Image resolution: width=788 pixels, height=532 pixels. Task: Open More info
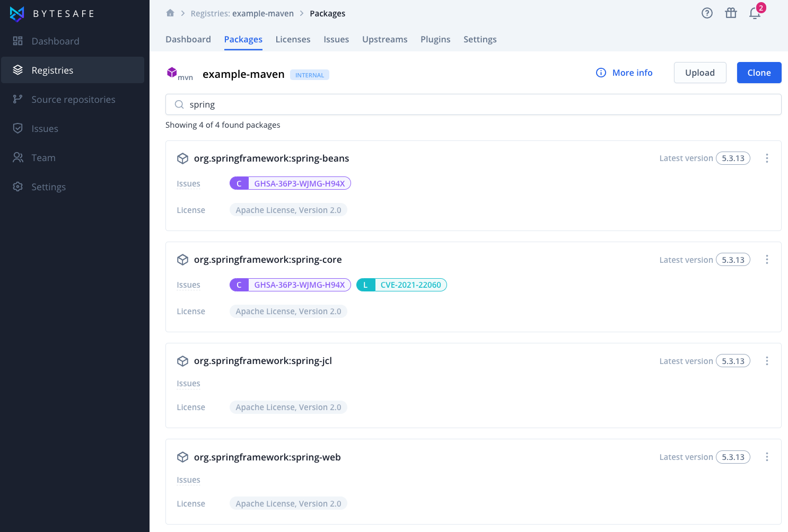(625, 73)
